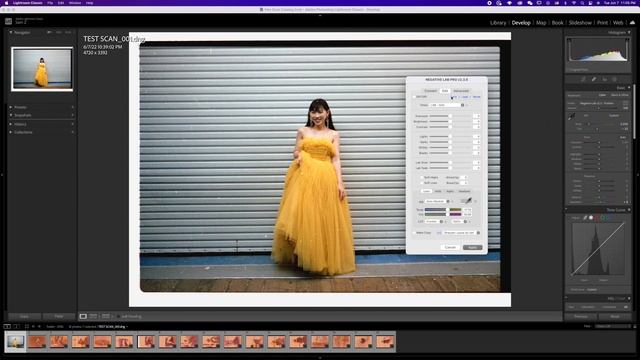Screen dimensions: 640x360
Task: Click the Copy button in left panel
Action: coord(24,316)
